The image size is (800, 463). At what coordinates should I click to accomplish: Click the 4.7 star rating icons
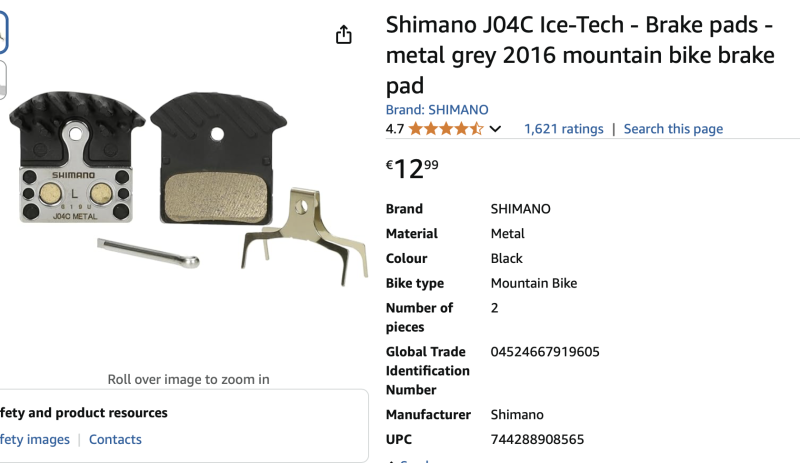[x=446, y=129]
